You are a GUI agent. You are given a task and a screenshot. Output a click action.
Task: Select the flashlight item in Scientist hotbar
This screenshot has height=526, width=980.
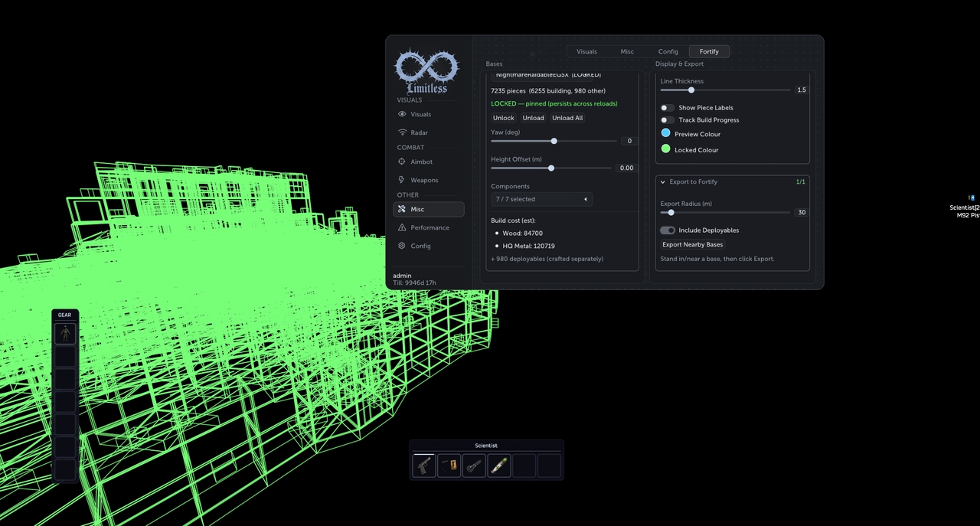(x=474, y=466)
